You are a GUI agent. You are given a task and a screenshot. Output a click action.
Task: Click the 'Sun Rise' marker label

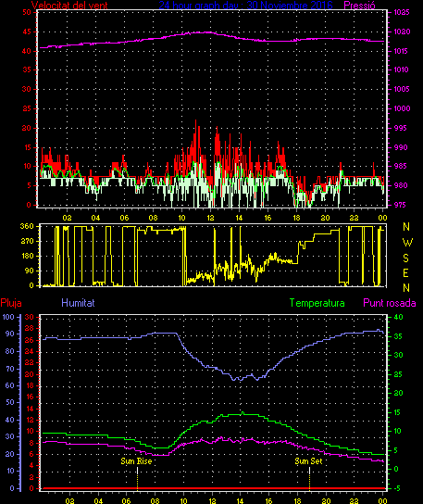136,461
